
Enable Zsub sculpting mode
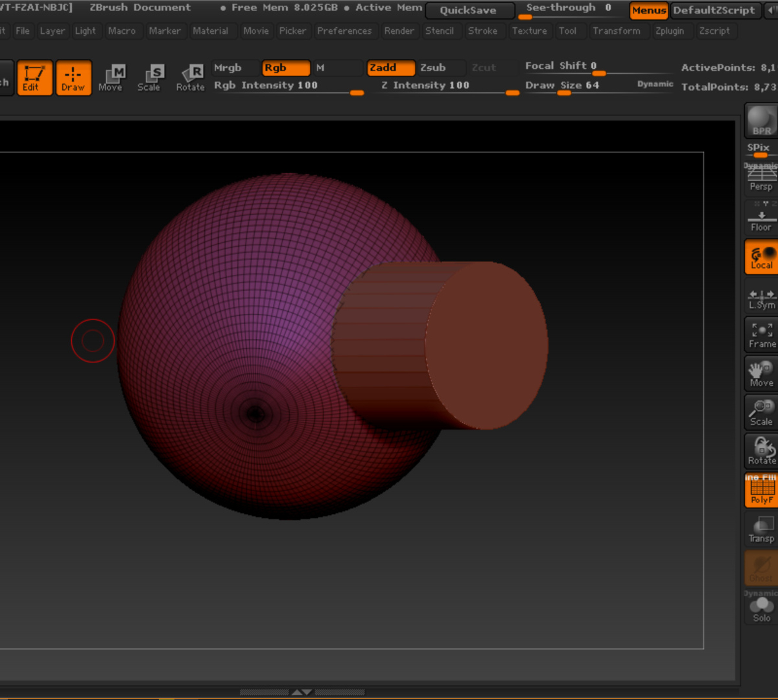434,68
